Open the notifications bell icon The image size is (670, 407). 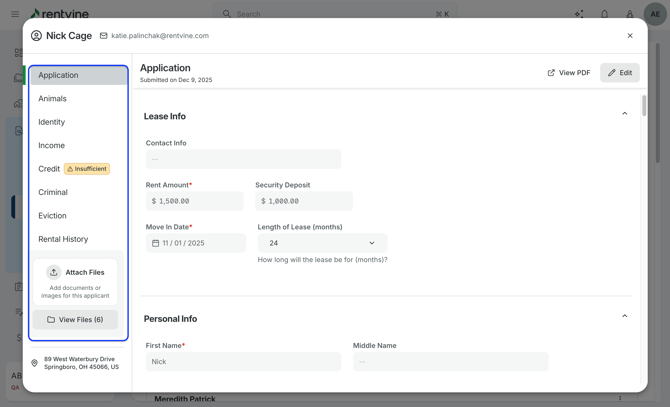point(604,14)
